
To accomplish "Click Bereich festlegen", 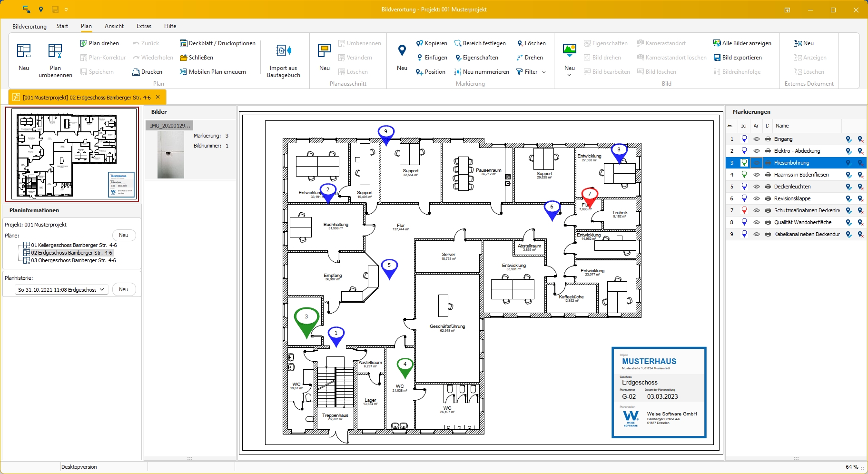I will 480,43.
